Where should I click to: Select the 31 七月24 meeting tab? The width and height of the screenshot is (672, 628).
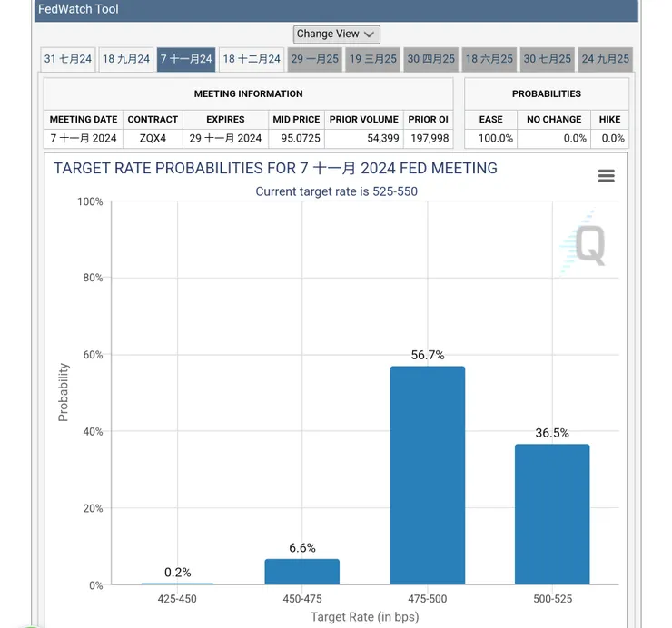tap(68, 59)
